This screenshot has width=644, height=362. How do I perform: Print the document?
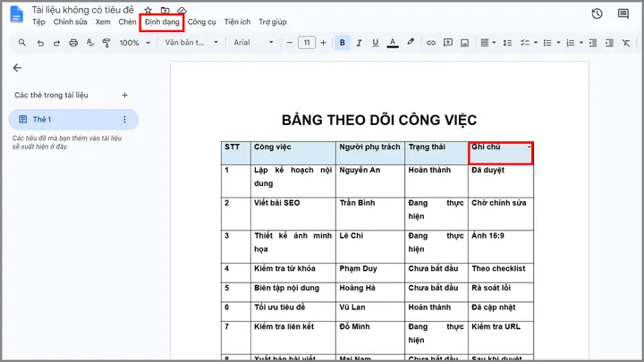pos(73,43)
